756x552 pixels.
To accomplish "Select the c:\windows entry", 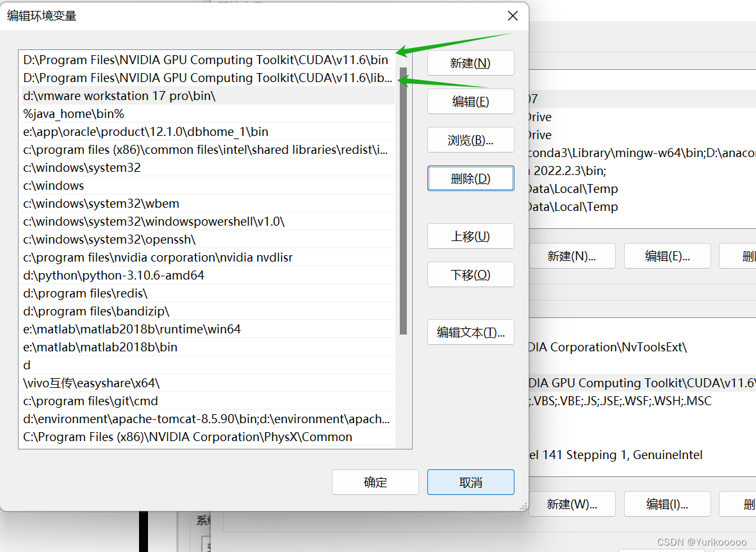I will pyautogui.click(x=208, y=185).
